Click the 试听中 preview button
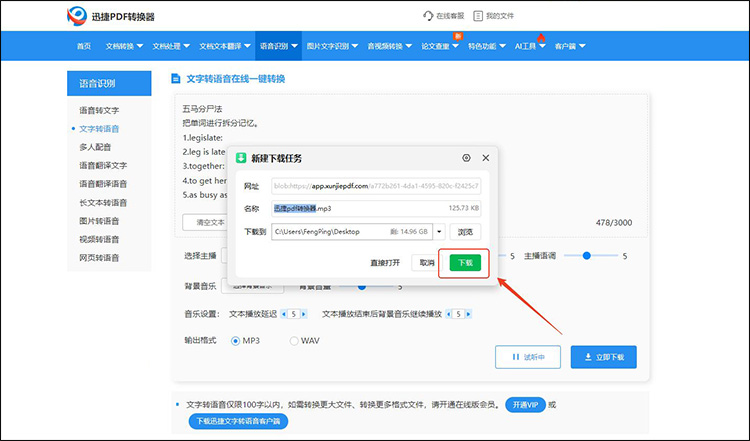 tap(528, 357)
